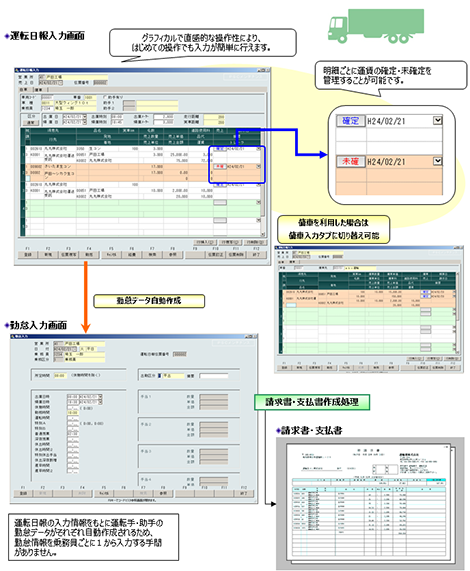Click the green truck icon
Viewport: 470px width, 571px height.
[x=376, y=26]
